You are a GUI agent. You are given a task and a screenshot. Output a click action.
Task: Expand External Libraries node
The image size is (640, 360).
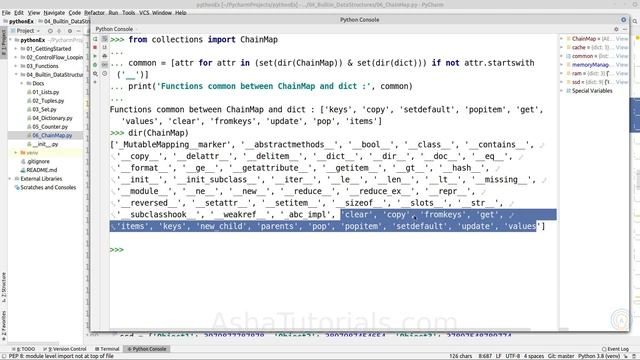coord(11,179)
